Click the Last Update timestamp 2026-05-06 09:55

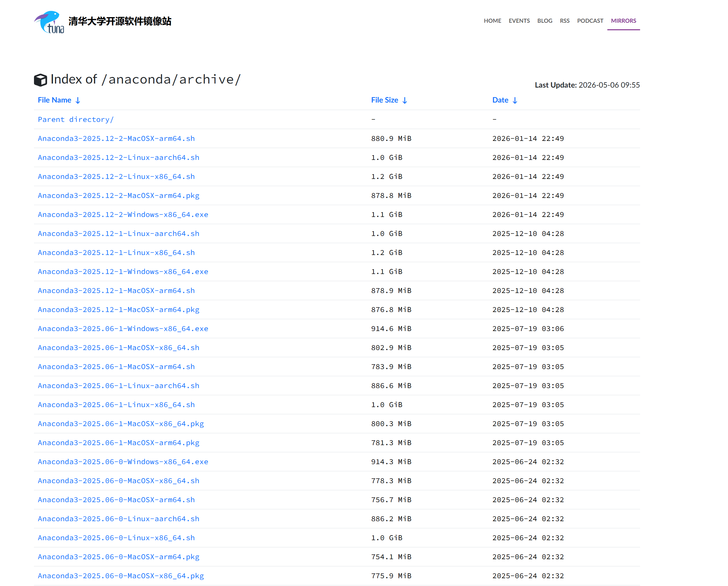(x=609, y=85)
